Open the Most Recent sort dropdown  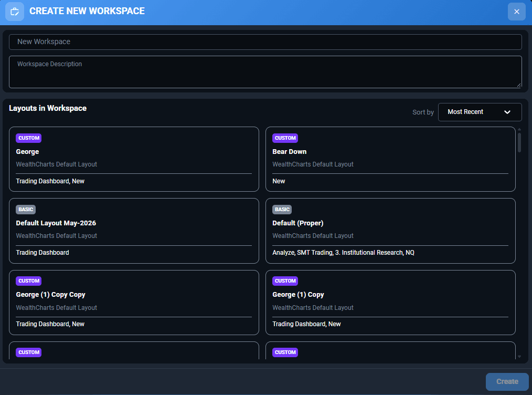[480, 112]
